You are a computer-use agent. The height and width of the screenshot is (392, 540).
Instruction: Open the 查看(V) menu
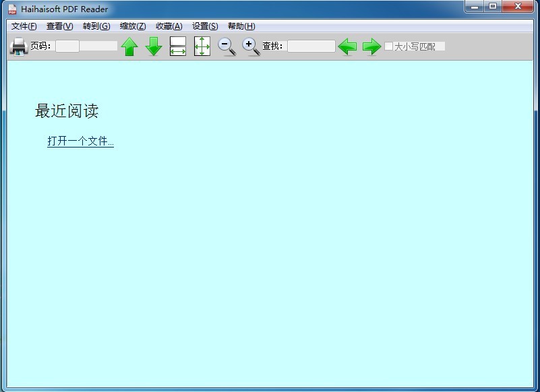pyautogui.click(x=59, y=26)
